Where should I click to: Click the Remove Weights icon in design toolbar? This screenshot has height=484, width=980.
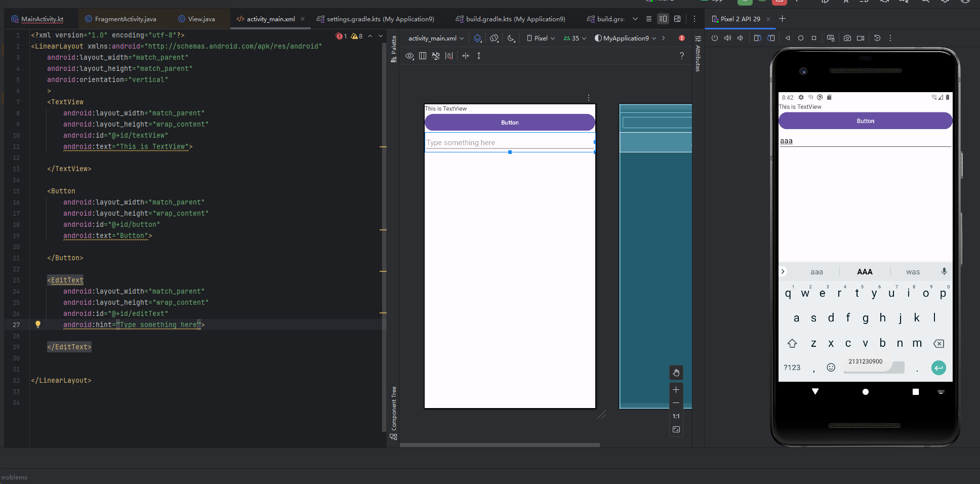coord(449,56)
